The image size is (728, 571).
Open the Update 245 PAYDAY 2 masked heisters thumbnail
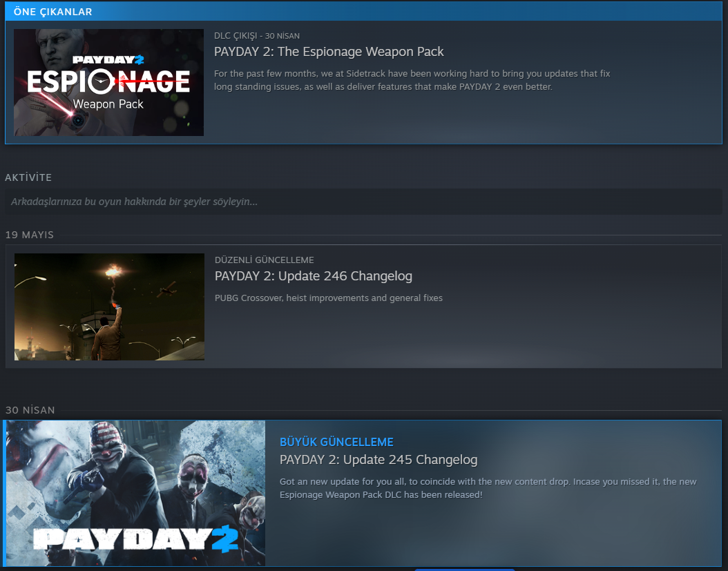click(135, 493)
